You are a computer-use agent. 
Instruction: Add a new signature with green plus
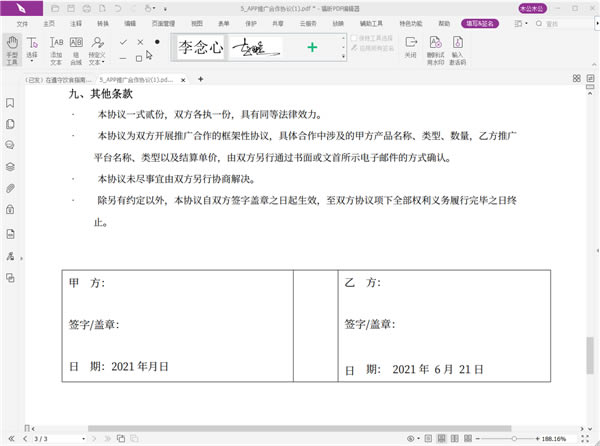(x=312, y=47)
